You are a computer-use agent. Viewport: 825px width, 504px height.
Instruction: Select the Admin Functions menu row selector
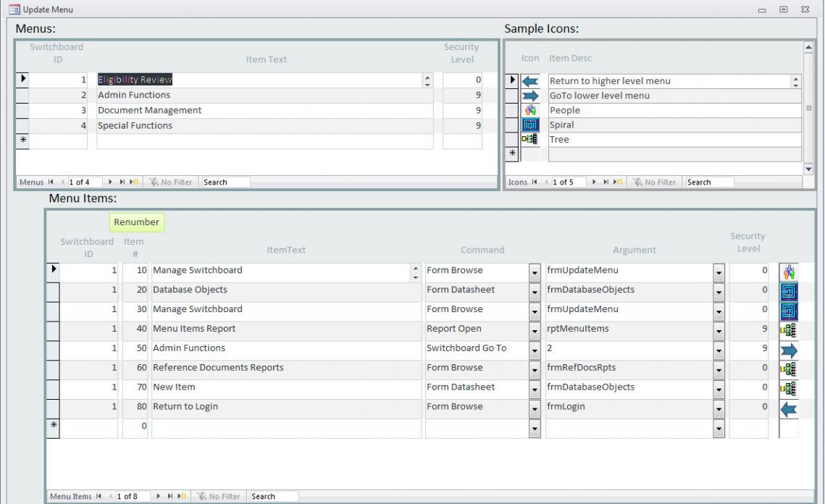22,95
